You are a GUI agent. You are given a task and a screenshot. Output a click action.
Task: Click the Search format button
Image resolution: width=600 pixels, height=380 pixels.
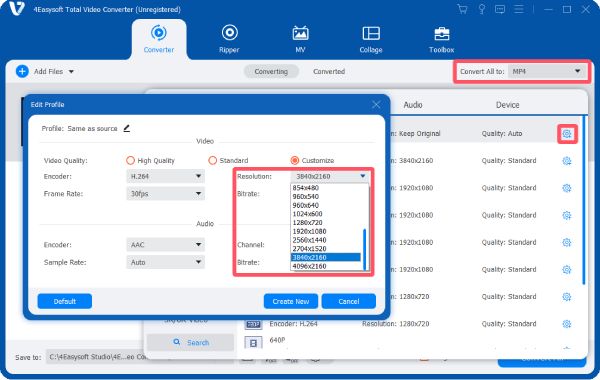click(191, 342)
